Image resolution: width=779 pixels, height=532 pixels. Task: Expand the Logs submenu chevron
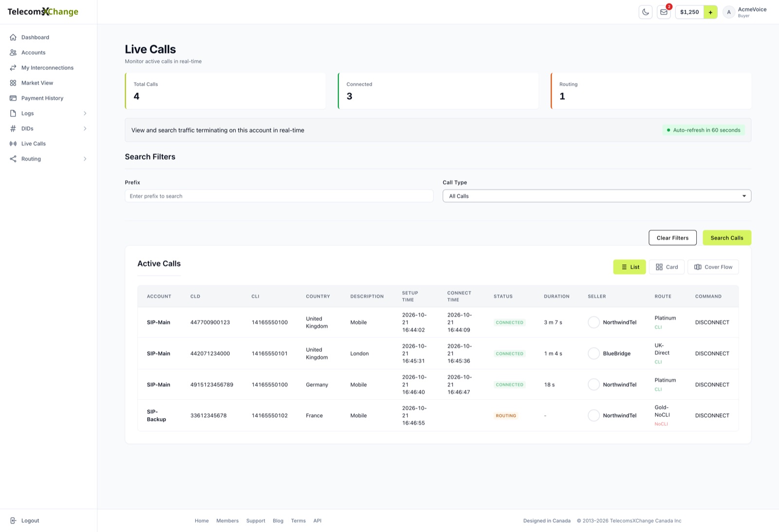point(85,113)
